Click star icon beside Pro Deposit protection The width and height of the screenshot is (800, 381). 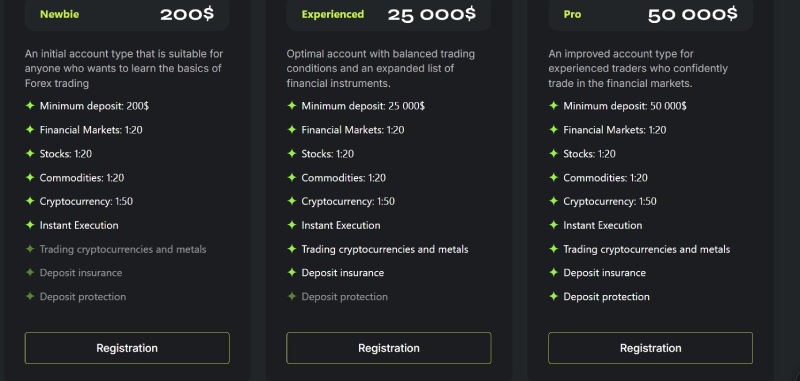554,296
